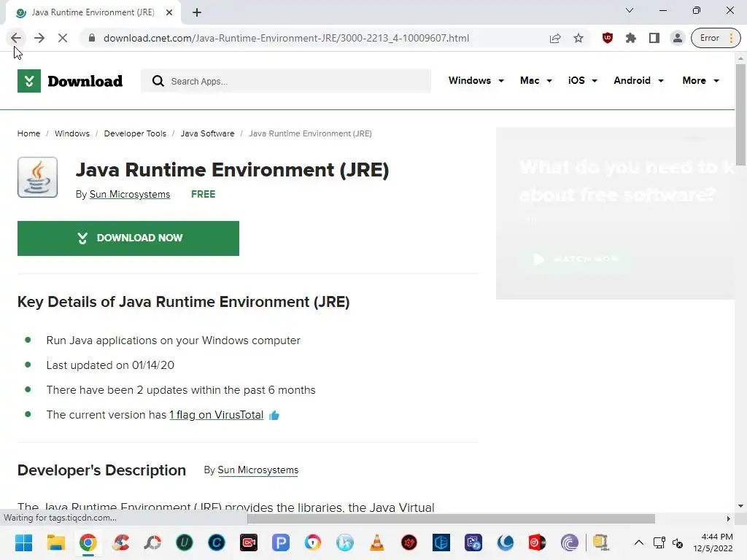Open the Windows Start menu
The width and height of the screenshot is (747, 560).
[x=23, y=542]
